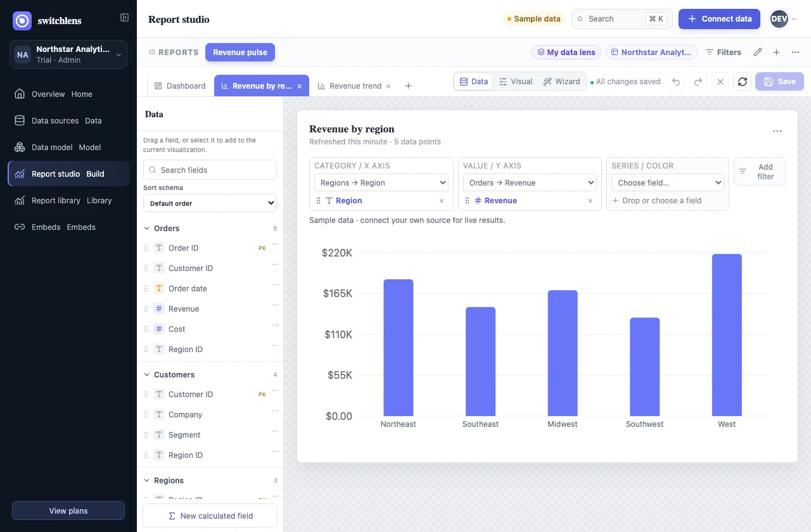Add a new report tab
811x532 pixels.
409,86
